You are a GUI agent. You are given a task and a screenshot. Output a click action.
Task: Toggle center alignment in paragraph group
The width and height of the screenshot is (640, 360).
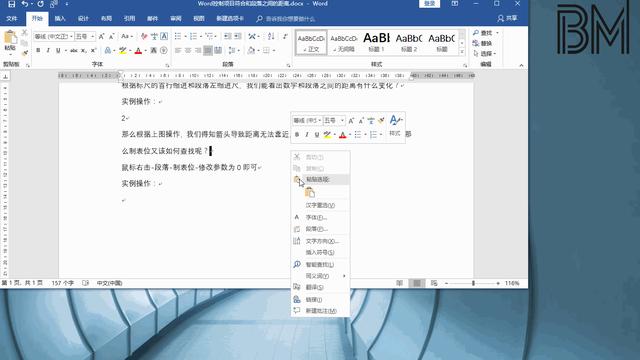(x=188, y=50)
